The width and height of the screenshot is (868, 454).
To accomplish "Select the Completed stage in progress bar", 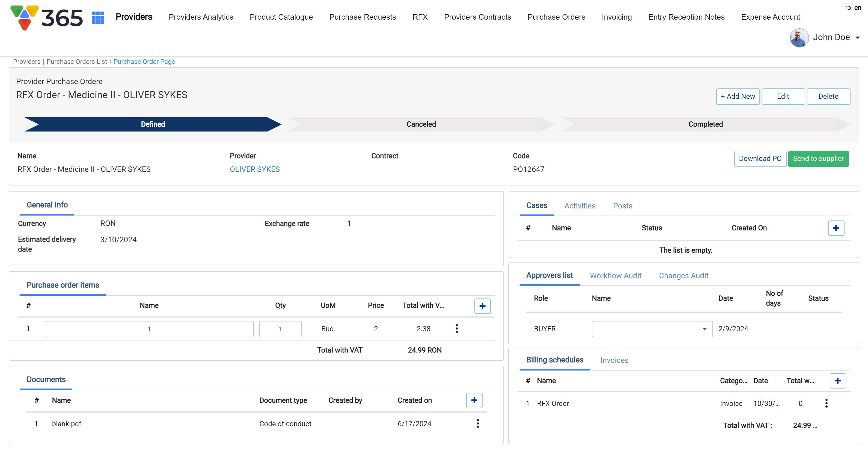I will (705, 124).
